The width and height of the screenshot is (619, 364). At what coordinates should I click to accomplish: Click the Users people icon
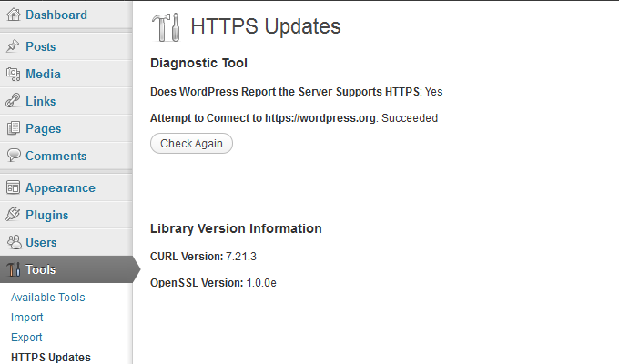pyautogui.click(x=15, y=242)
